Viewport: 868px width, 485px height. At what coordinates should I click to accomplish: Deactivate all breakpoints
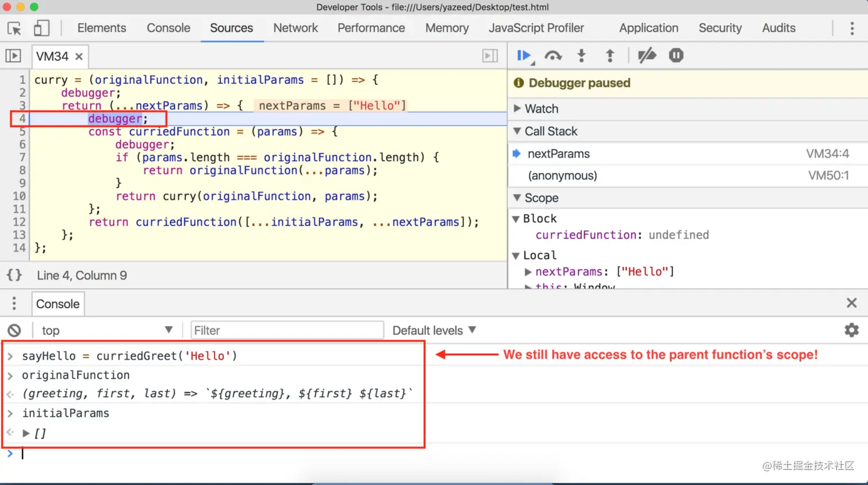647,56
